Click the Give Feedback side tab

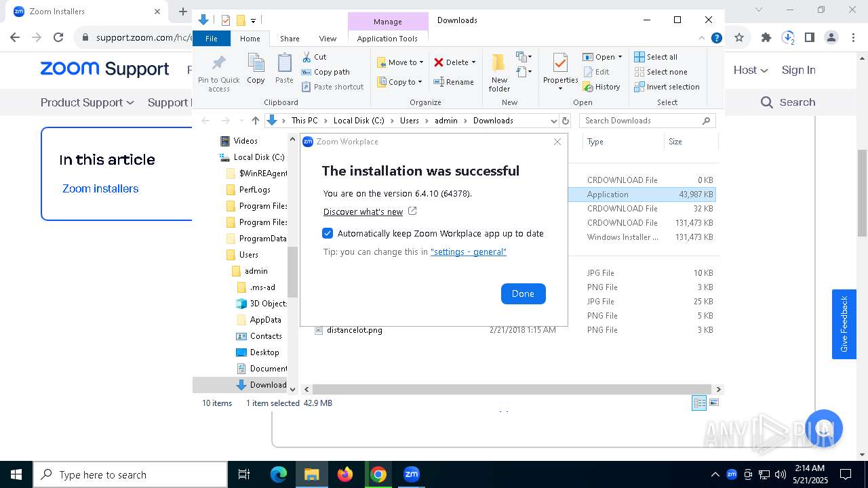pyautogui.click(x=844, y=324)
